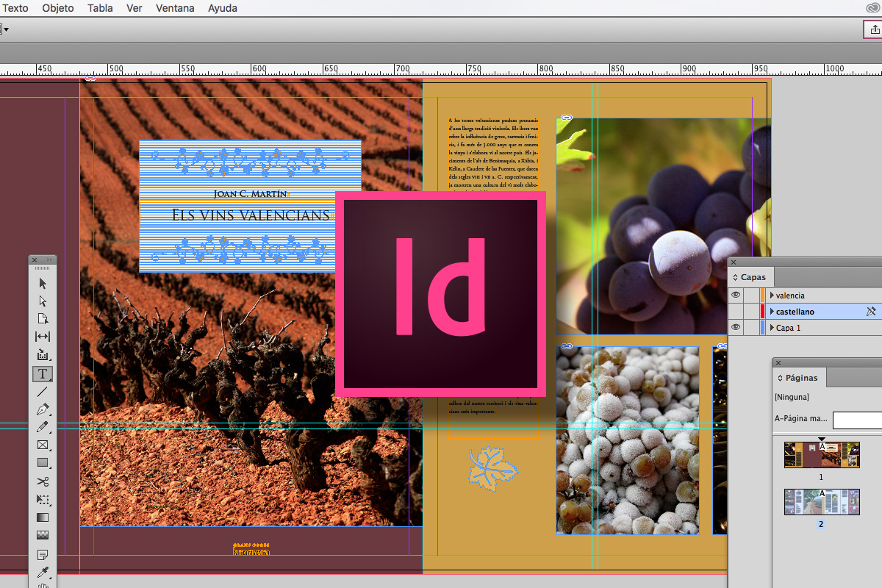Screen dimensions: 882x588
Task: Click the pen-locked icon on castellano layer
Action: coord(871,312)
